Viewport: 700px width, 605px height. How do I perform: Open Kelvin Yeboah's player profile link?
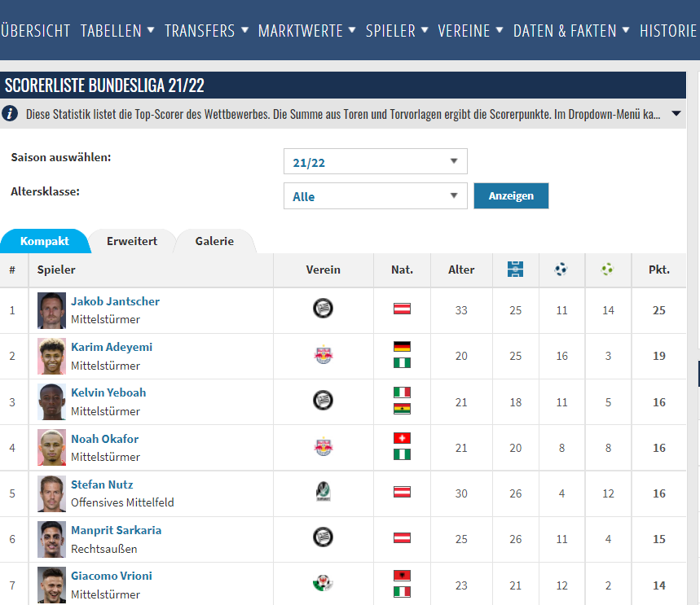pos(108,392)
